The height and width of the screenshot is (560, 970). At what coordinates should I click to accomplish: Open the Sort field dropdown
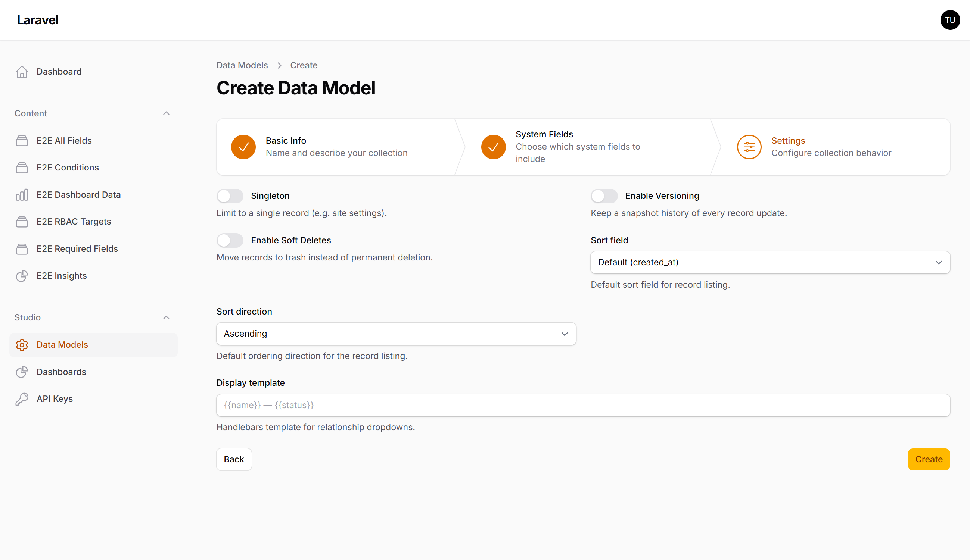(x=770, y=262)
